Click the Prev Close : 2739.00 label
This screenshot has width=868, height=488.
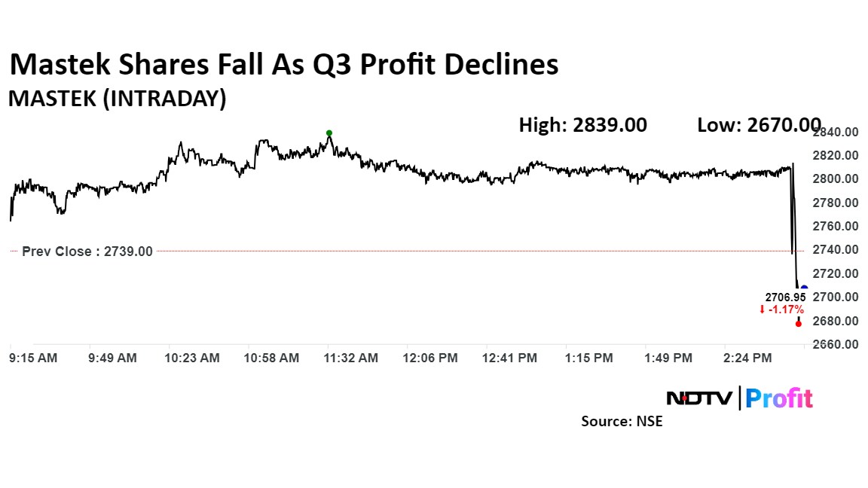87,252
